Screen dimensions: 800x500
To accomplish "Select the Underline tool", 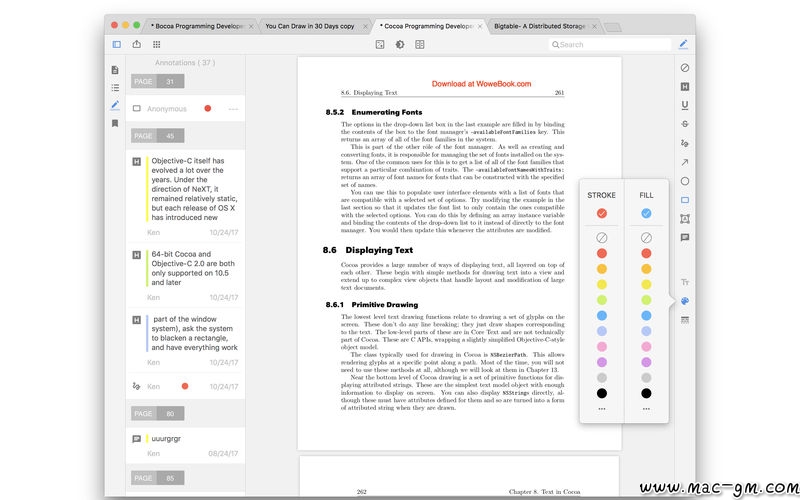I will [685, 105].
